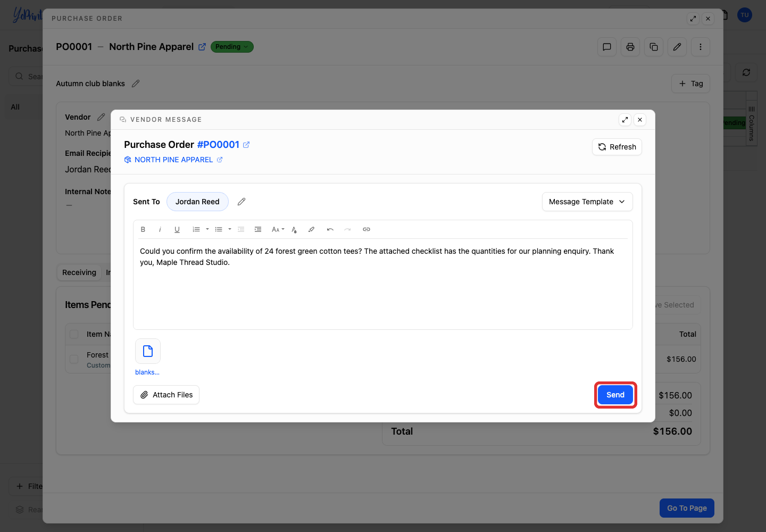This screenshot has width=766, height=532.
Task: Click the background Search field
Action: point(26,76)
